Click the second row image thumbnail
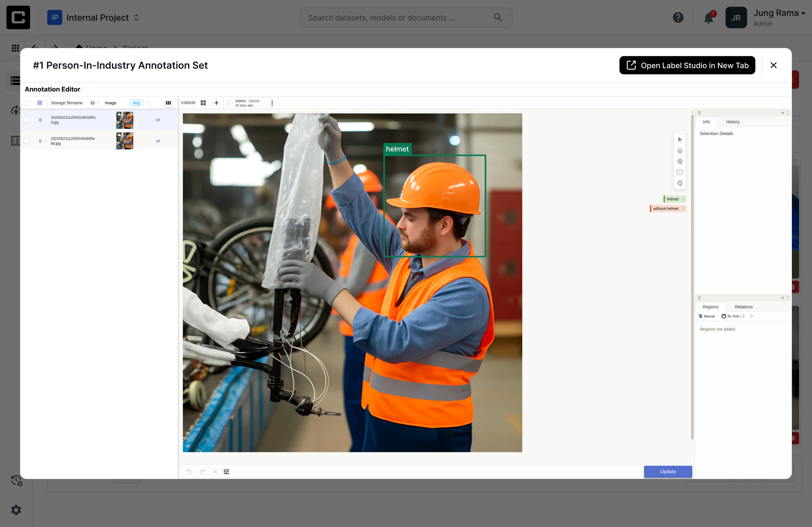This screenshot has height=527, width=812. tap(125, 141)
